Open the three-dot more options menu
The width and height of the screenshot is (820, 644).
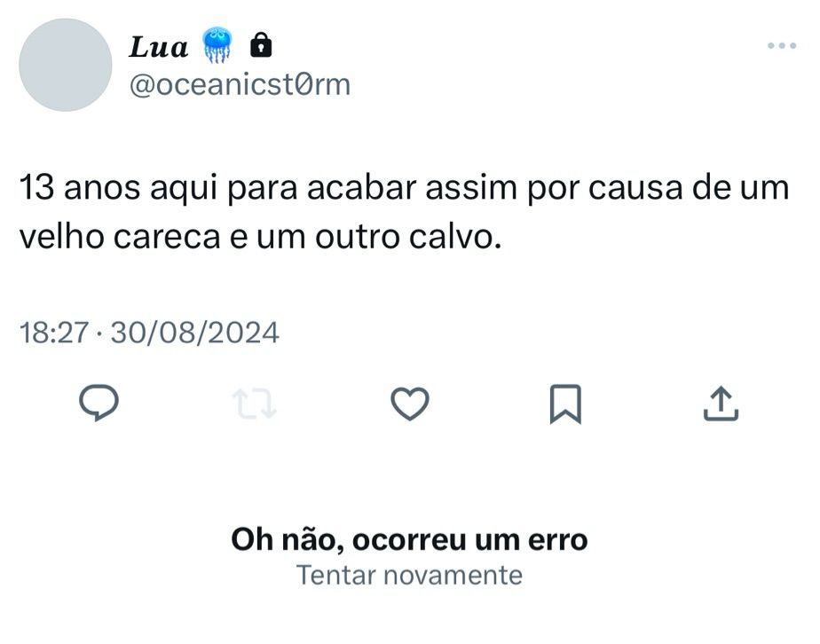coord(781,45)
